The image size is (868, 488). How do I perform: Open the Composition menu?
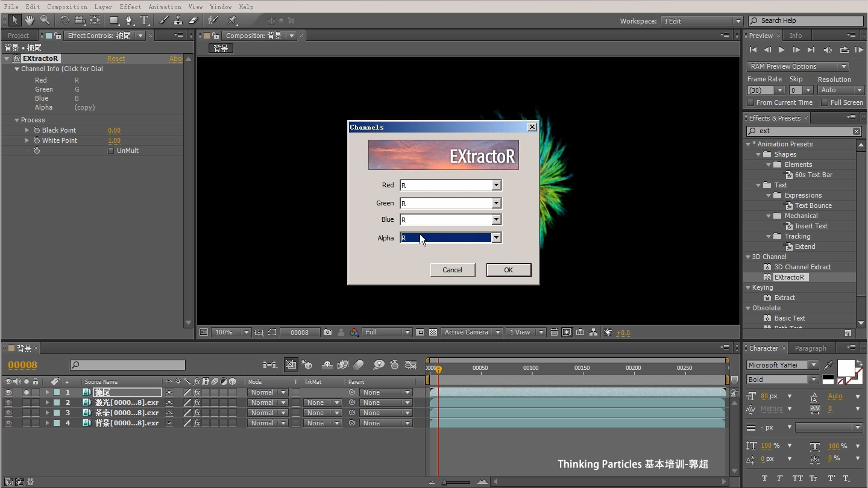coord(67,7)
